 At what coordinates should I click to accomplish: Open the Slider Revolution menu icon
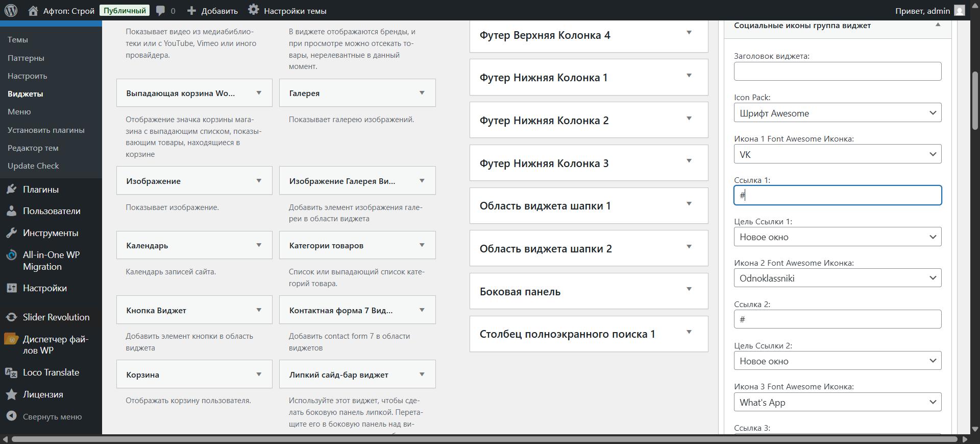pyautogui.click(x=12, y=317)
